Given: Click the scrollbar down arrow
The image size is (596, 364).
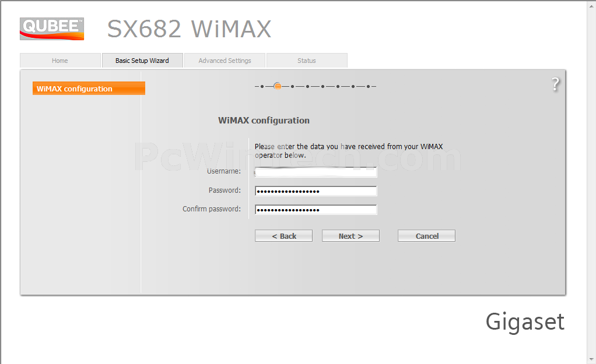Looking at the screenshot, I should coord(591,359).
